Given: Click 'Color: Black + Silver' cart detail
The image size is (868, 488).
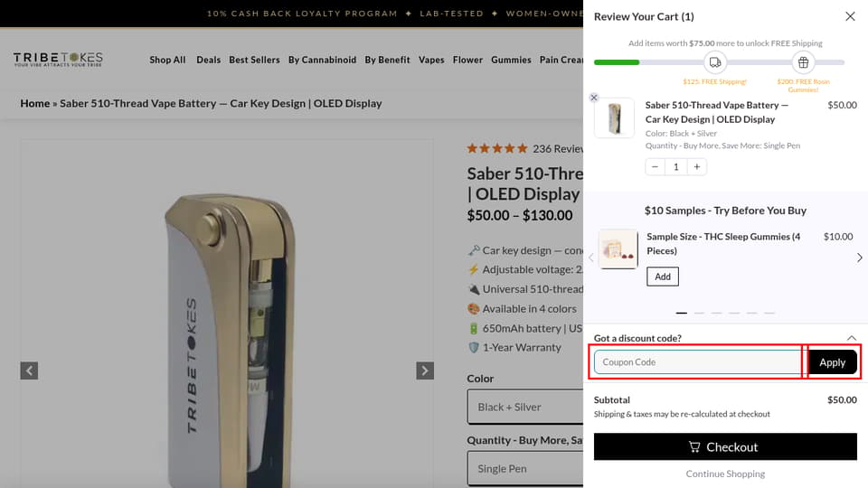Looking at the screenshot, I should 681,134.
